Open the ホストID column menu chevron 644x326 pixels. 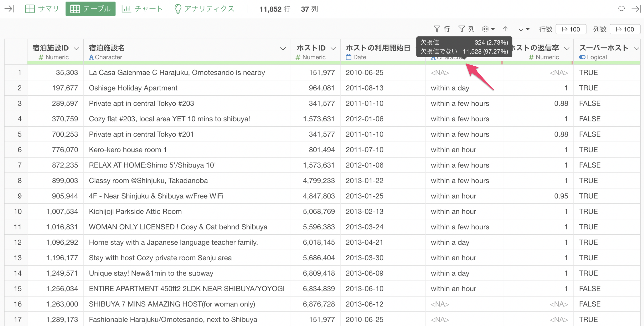pyautogui.click(x=333, y=48)
